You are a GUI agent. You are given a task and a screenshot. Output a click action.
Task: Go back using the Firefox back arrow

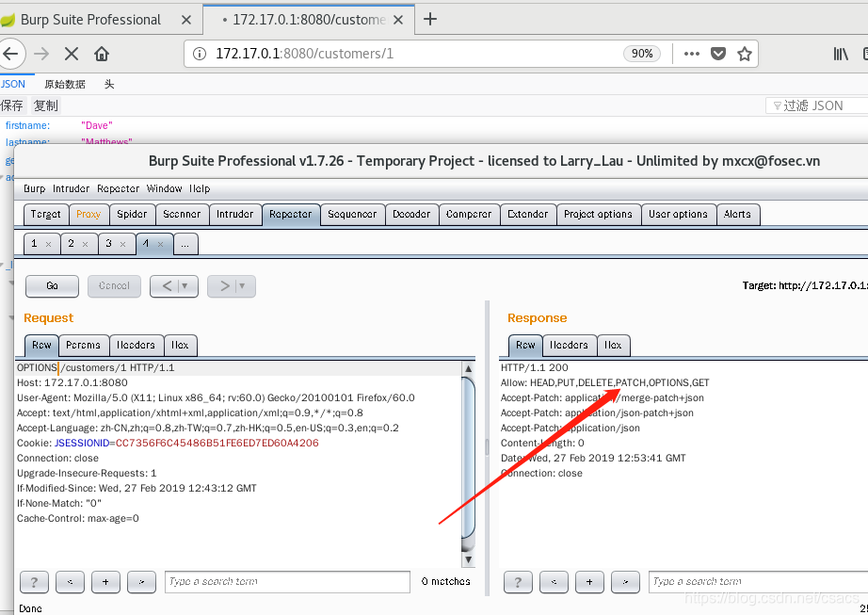click(x=10, y=54)
